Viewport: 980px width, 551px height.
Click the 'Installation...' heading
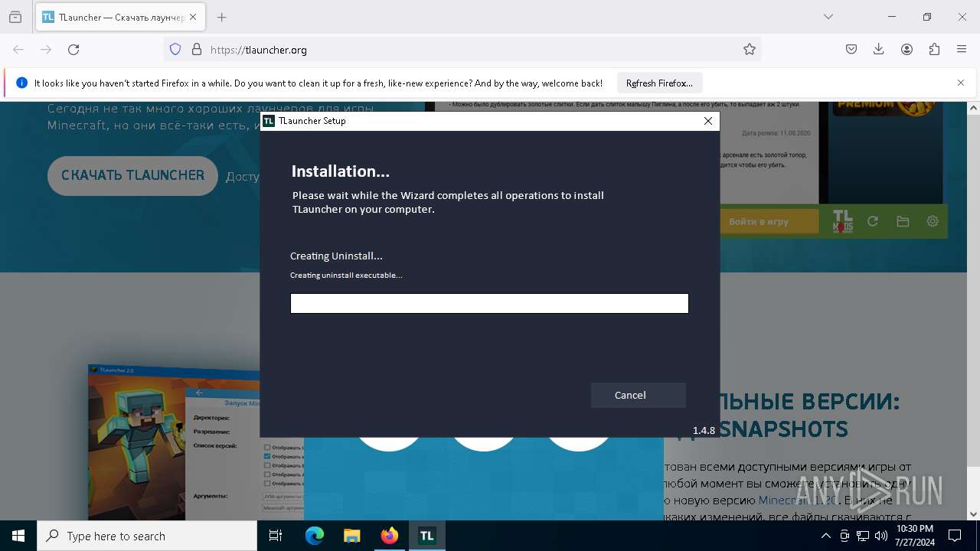click(x=340, y=171)
